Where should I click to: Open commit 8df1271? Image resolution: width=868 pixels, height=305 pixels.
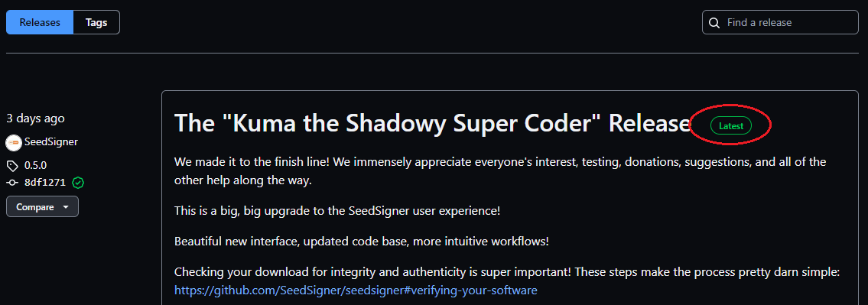point(47,182)
